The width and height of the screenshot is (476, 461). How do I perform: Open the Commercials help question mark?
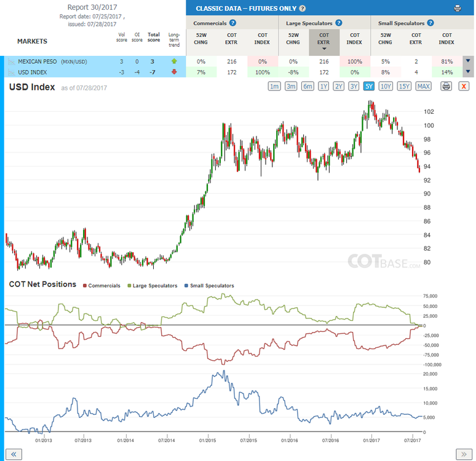pyautogui.click(x=232, y=23)
